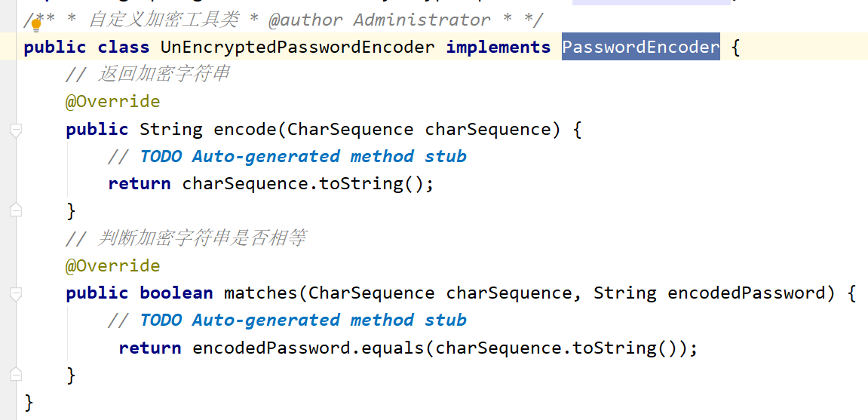Click the 返回加密字符串 comment line
The width and height of the screenshot is (868, 420).
(x=163, y=75)
